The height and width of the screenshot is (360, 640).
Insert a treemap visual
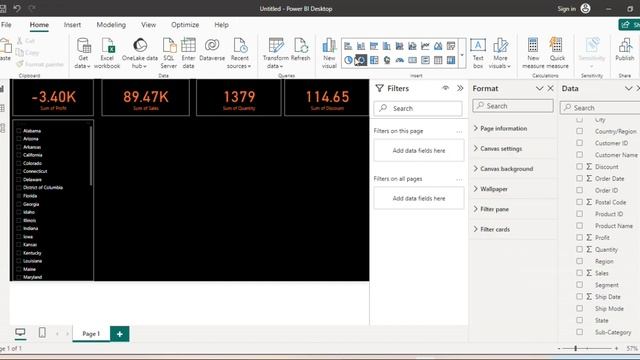pyautogui.click(x=374, y=60)
